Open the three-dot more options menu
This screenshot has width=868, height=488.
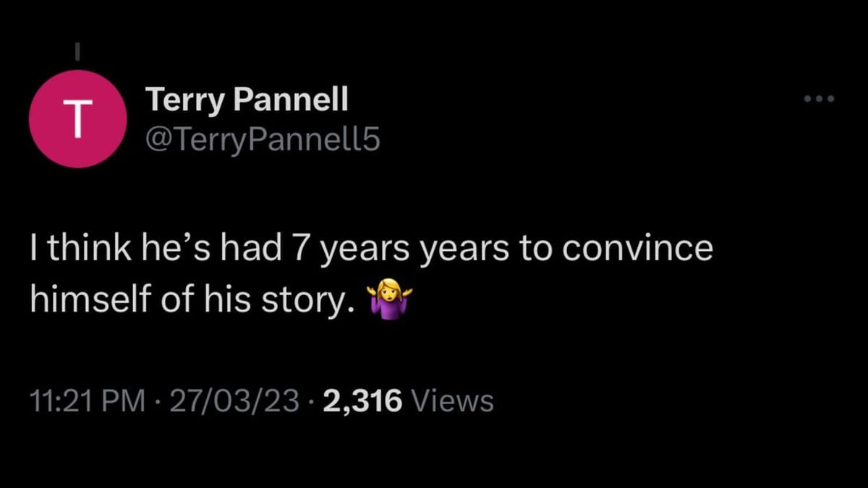[x=820, y=98]
